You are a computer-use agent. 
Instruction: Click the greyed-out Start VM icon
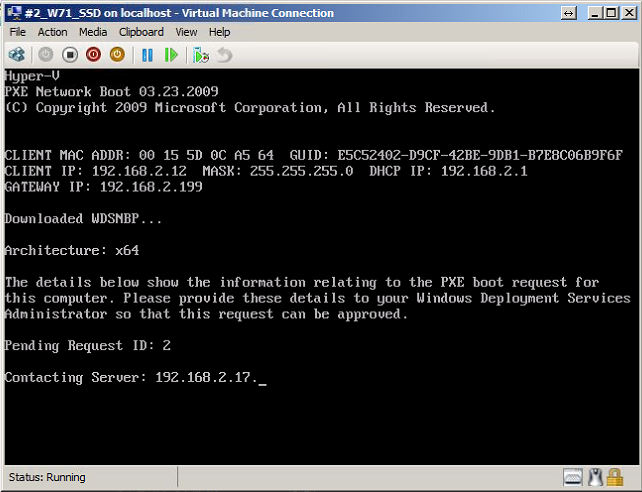(45, 54)
